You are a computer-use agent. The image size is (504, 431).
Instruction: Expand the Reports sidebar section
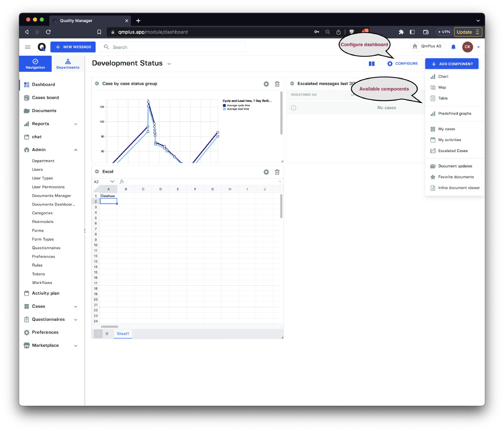[x=76, y=124]
